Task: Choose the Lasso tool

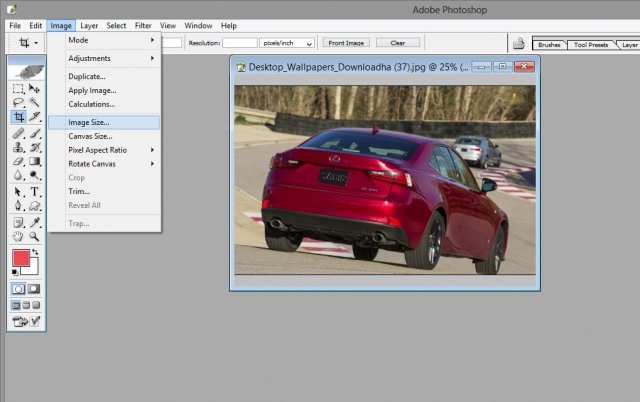Action: [x=18, y=103]
